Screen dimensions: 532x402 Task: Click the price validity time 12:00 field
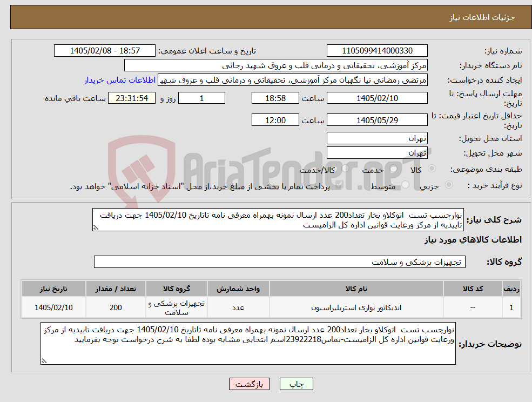(x=275, y=120)
